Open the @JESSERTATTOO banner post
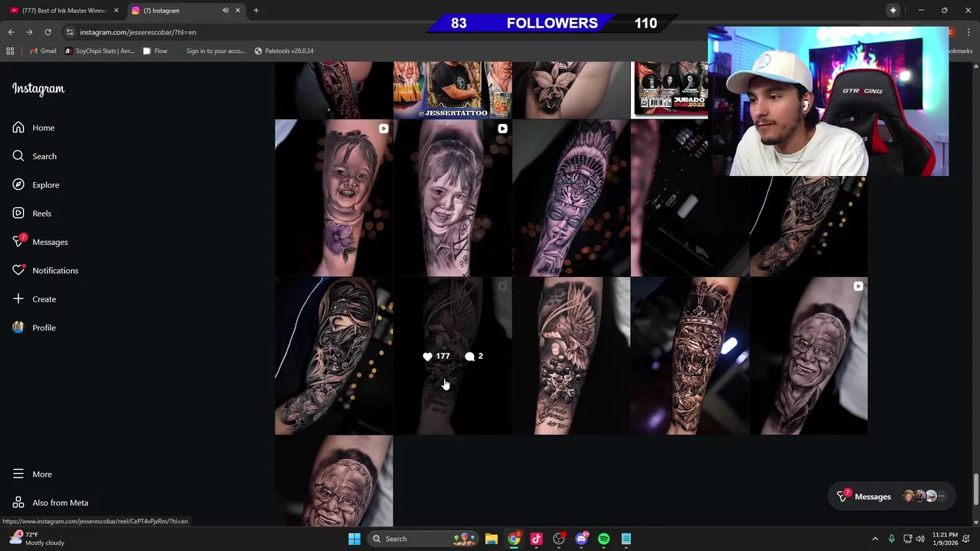The width and height of the screenshot is (980, 551). click(452, 90)
